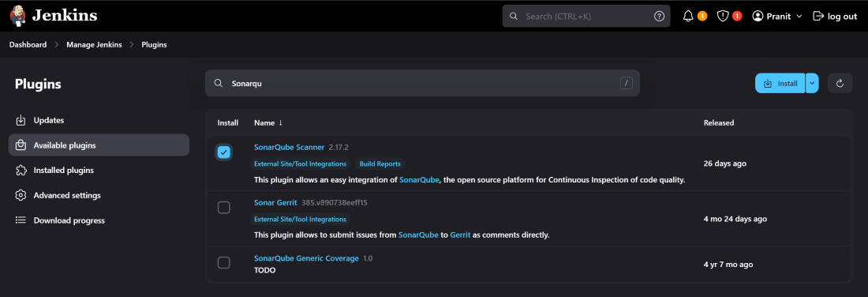Click the Download progress list icon

coord(21,220)
